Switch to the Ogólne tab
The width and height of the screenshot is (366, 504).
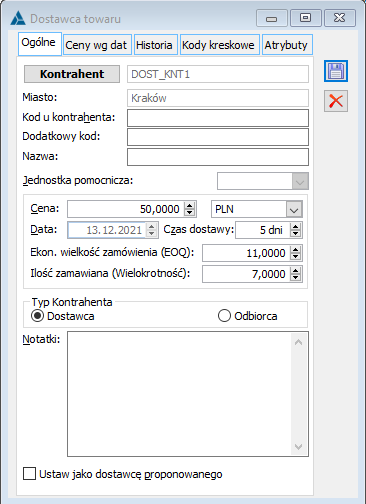point(39,43)
